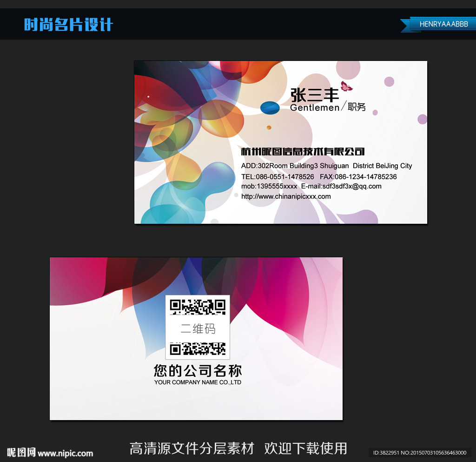Click the 职务 label on the card
The height and width of the screenshot is (462, 476).
point(357,107)
